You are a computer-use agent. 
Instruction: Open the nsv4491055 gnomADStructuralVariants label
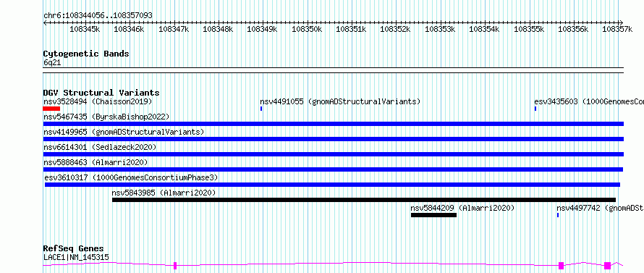(340, 101)
